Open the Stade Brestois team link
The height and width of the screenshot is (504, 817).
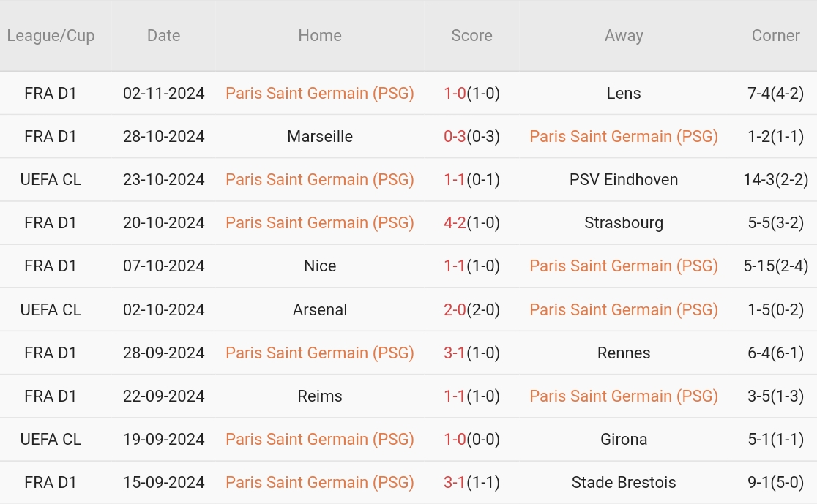click(x=624, y=482)
